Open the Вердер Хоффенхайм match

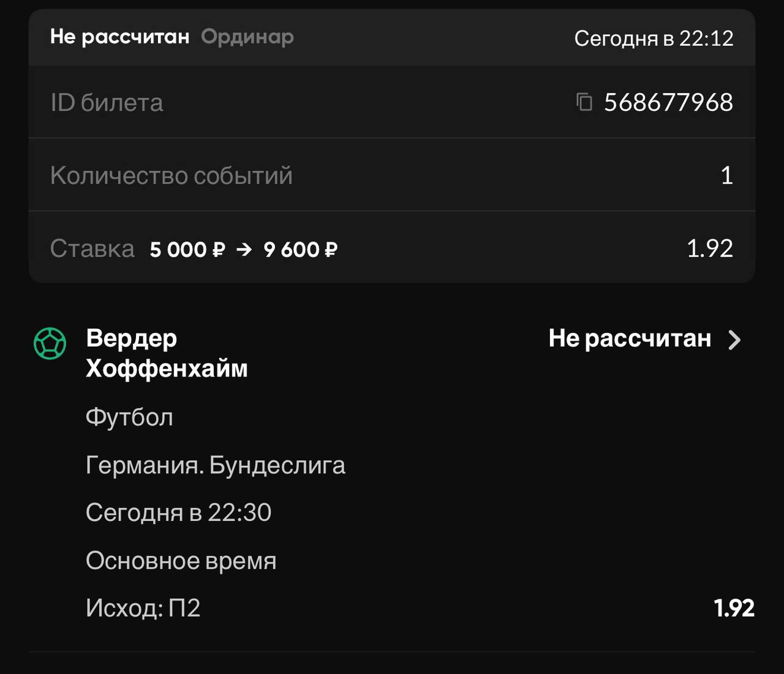[167, 353]
